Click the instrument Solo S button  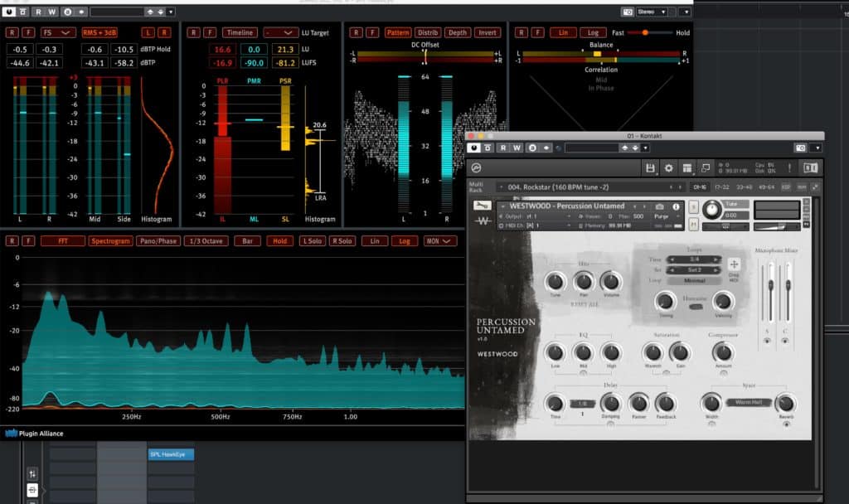pyautogui.click(x=693, y=206)
